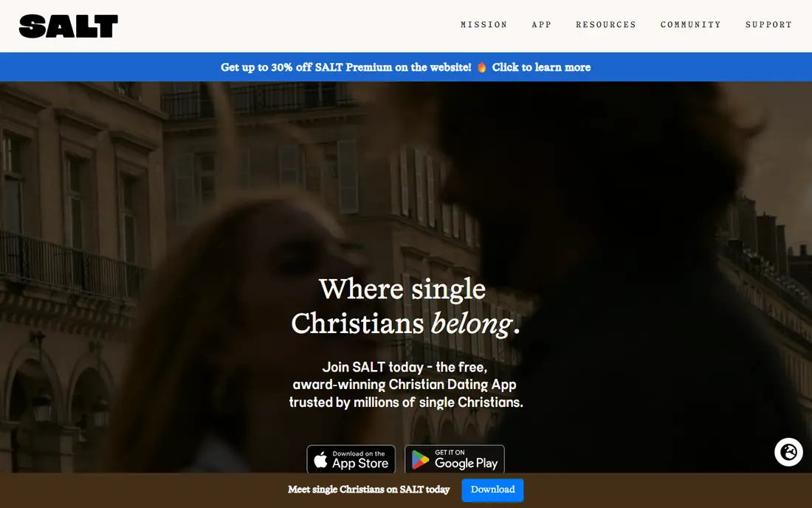Expand the Community navigation menu
This screenshot has width=812, height=508.
pos(690,25)
